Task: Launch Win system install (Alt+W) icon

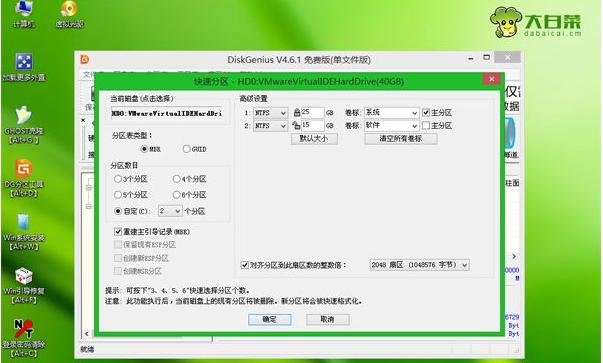Action: click(24, 232)
